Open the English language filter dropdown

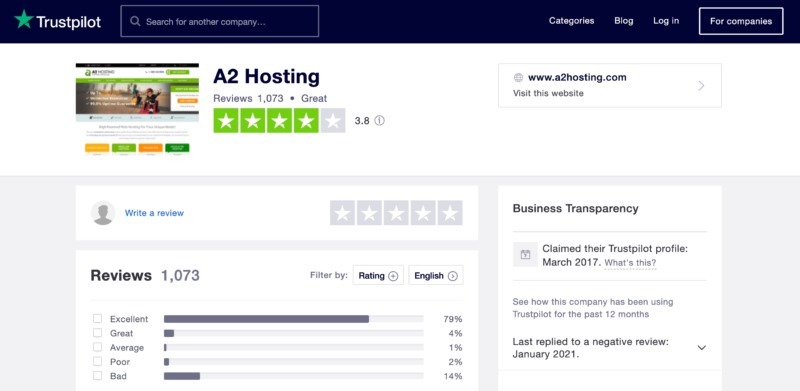click(x=436, y=275)
